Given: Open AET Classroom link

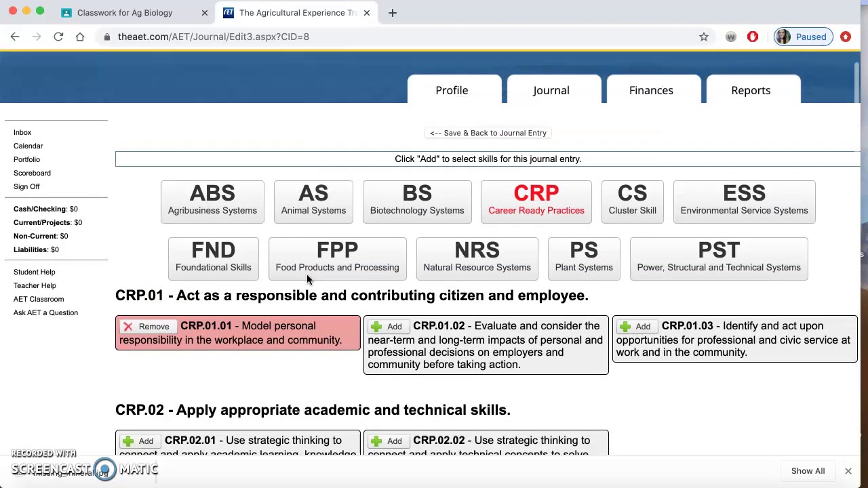Looking at the screenshot, I should point(39,299).
